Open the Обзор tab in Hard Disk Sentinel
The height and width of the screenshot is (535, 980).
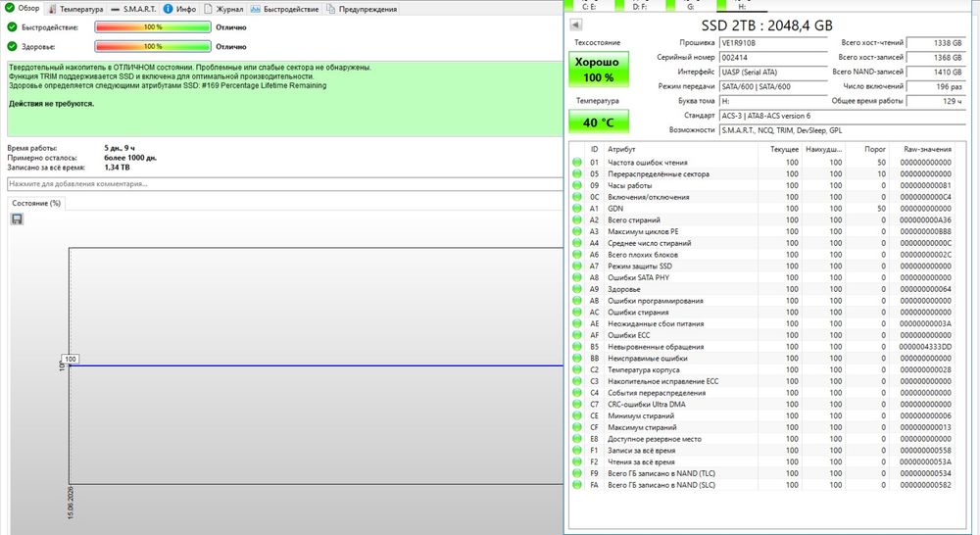(x=23, y=9)
